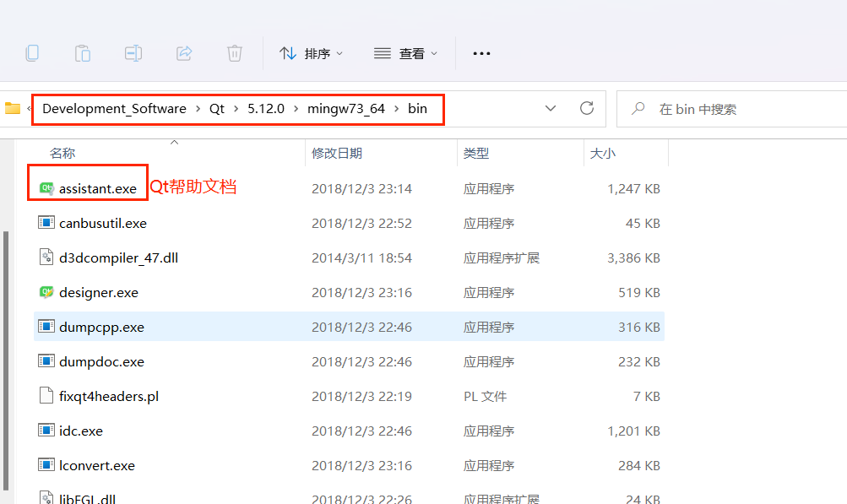The height and width of the screenshot is (504, 847).
Task: Select file name designer.exe
Action: [98, 292]
